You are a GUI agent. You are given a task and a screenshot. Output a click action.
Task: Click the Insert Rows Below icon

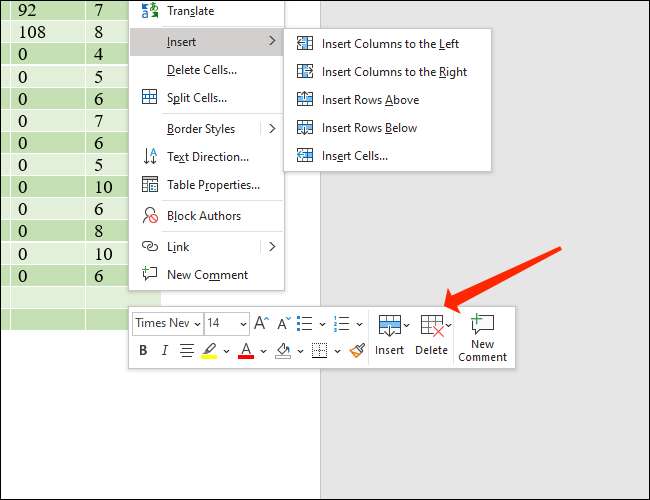[x=305, y=127]
